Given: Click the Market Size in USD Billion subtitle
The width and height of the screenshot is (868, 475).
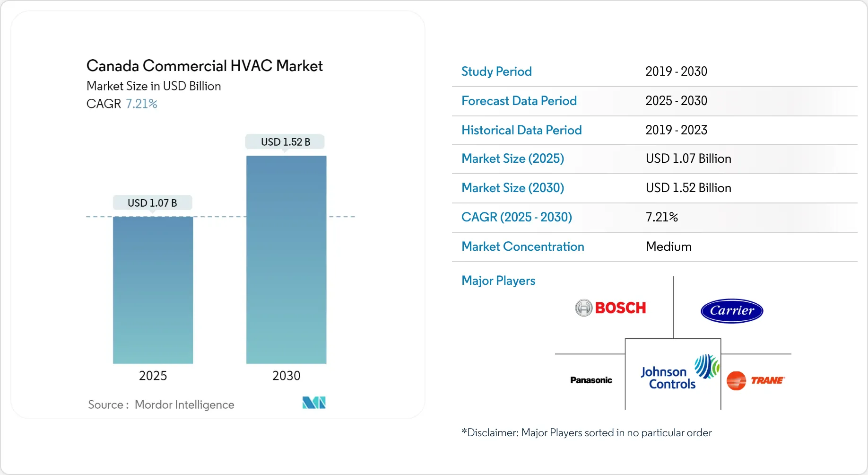Looking at the screenshot, I should tap(154, 86).
